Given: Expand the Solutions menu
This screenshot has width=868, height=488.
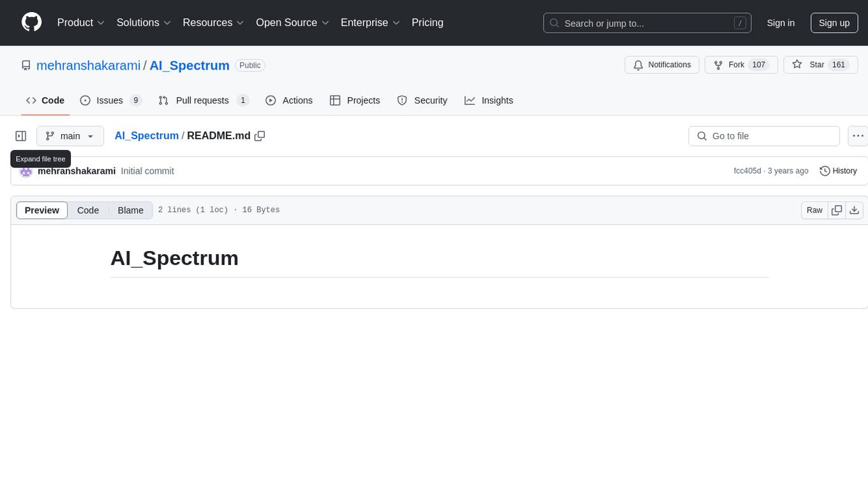Looking at the screenshot, I should [144, 22].
